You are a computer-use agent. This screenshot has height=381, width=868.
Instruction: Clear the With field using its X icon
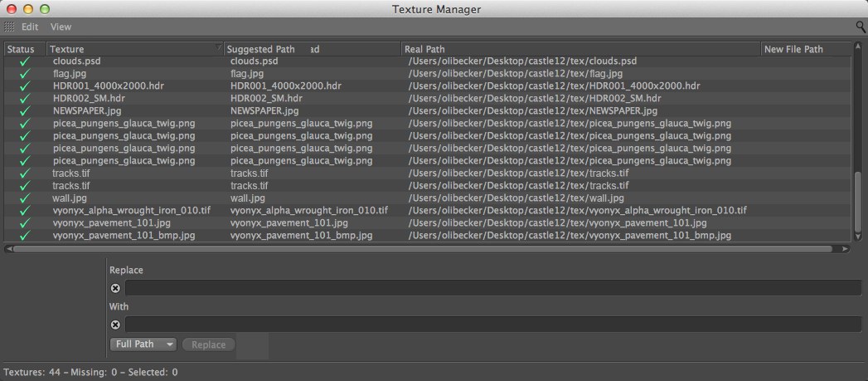(x=115, y=325)
